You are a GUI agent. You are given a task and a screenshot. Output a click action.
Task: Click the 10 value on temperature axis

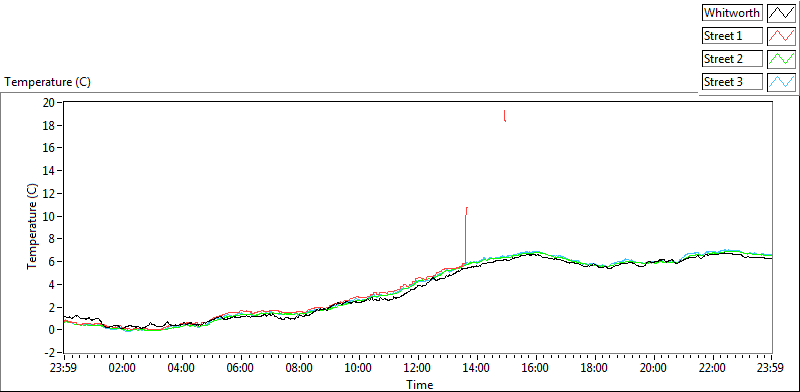(x=49, y=216)
